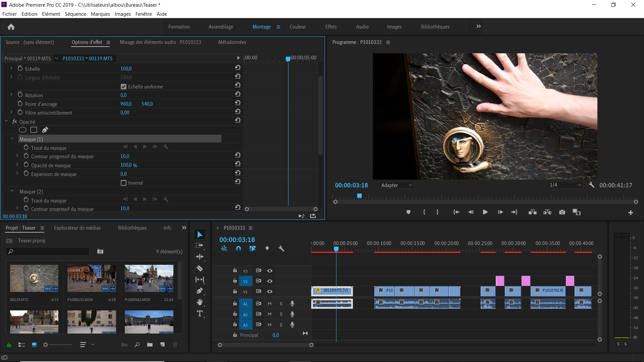Mark Out point in Program monitor

[x=437, y=212]
